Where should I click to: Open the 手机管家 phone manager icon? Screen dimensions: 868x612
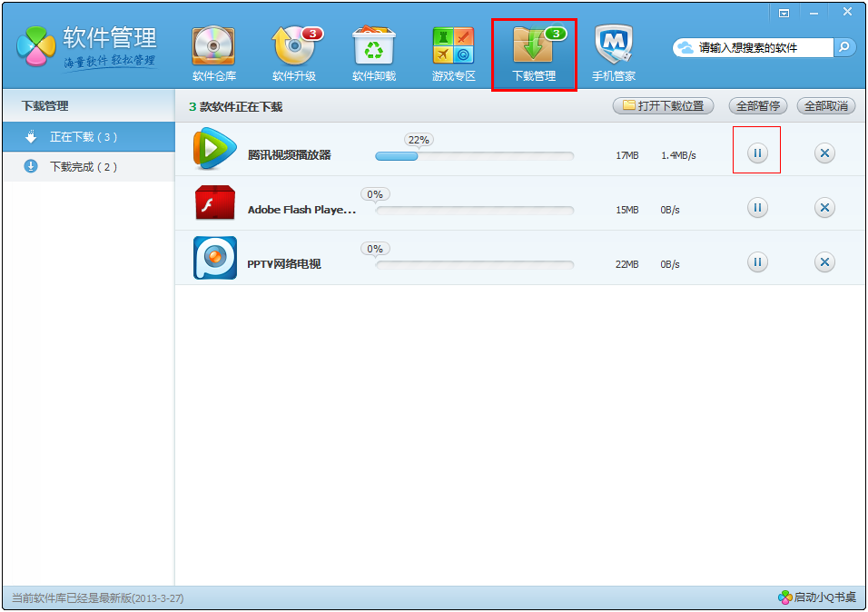tap(614, 47)
